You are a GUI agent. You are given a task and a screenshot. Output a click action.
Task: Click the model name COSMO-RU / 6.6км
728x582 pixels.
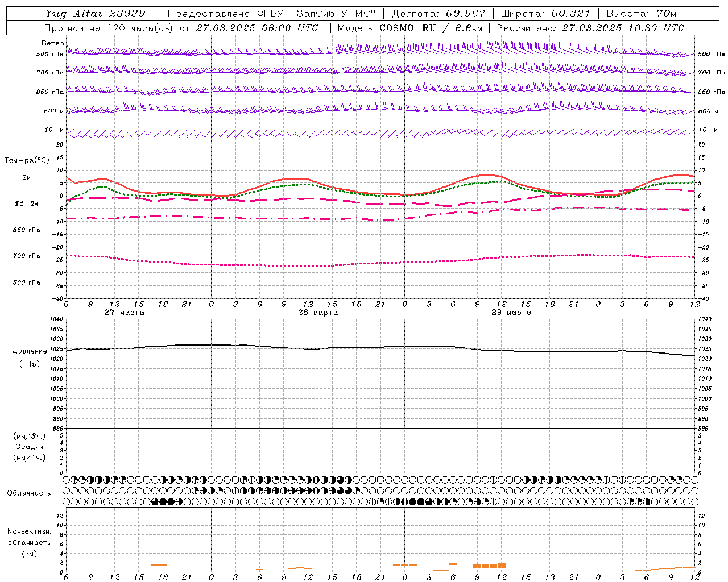click(x=431, y=28)
